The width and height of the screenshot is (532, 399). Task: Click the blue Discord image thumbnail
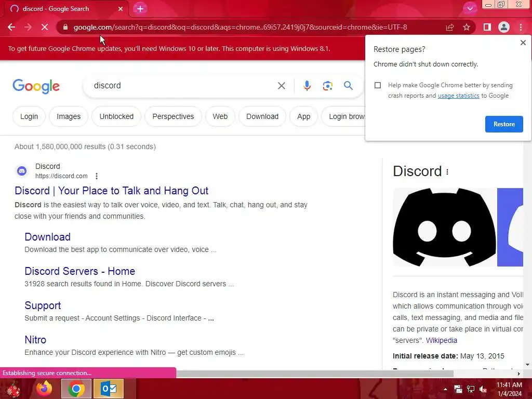[510, 228]
